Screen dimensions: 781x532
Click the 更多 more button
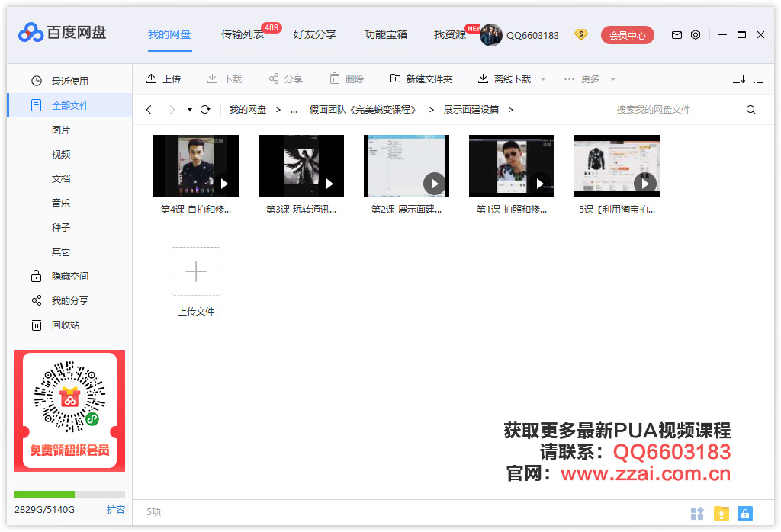click(x=581, y=79)
